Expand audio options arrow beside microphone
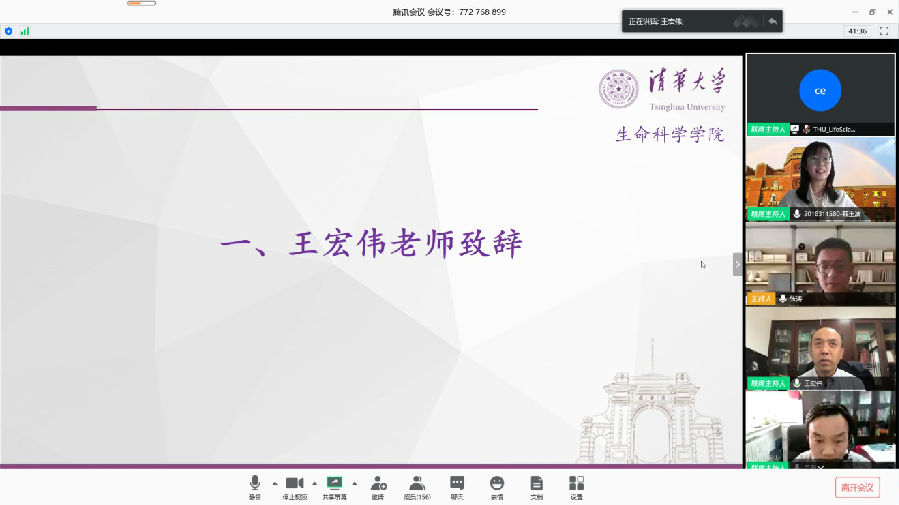 275,482
